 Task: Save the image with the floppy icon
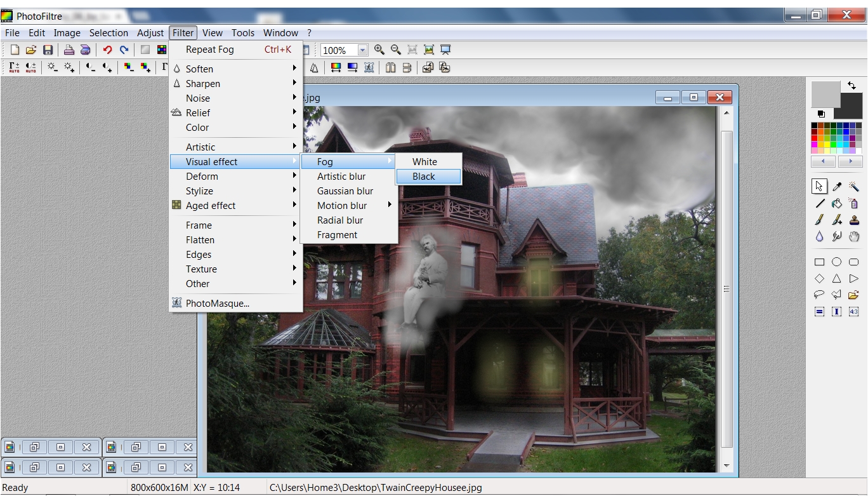48,50
